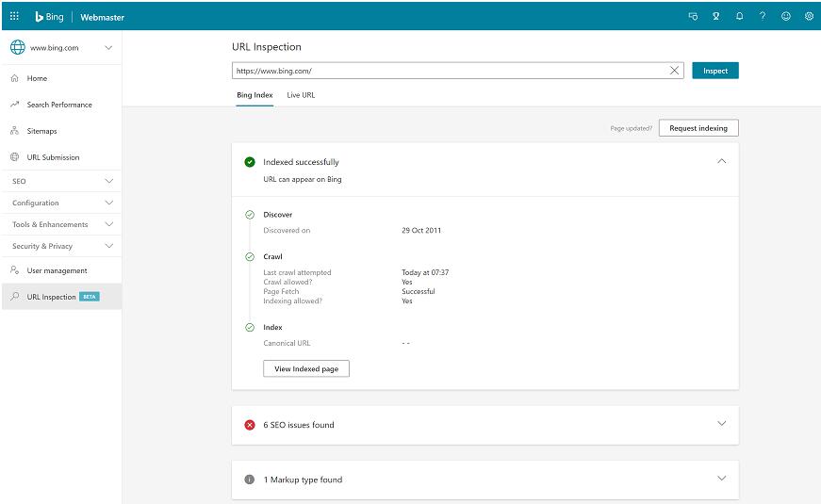The width and height of the screenshot is (821, 504).
Task: Click the 'Today at 07:37' crawl time
Action: [x=425, y=272]
